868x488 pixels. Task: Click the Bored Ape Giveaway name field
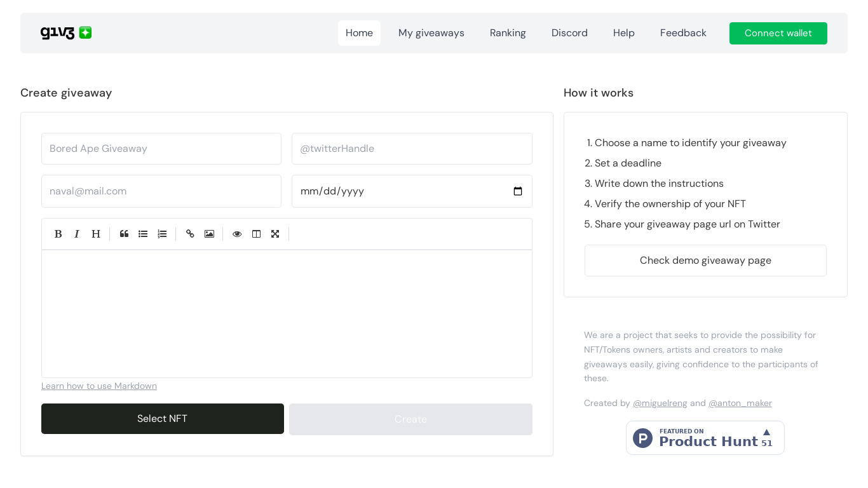coord(161,149)
